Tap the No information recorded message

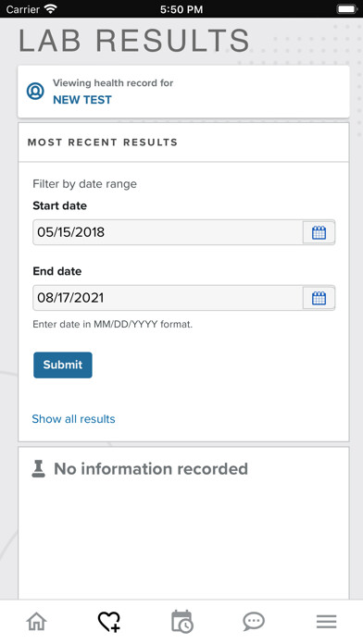click(x=151, y=468)
